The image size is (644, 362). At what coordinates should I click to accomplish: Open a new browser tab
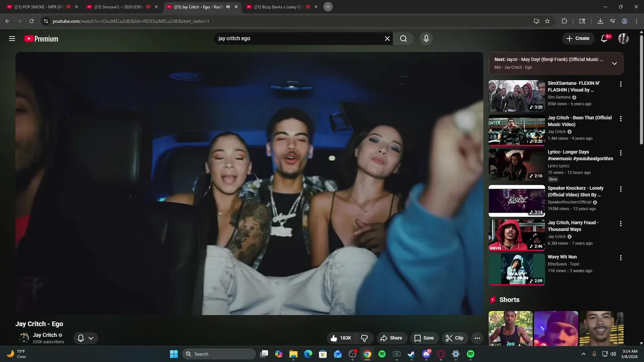pos(328,7)
